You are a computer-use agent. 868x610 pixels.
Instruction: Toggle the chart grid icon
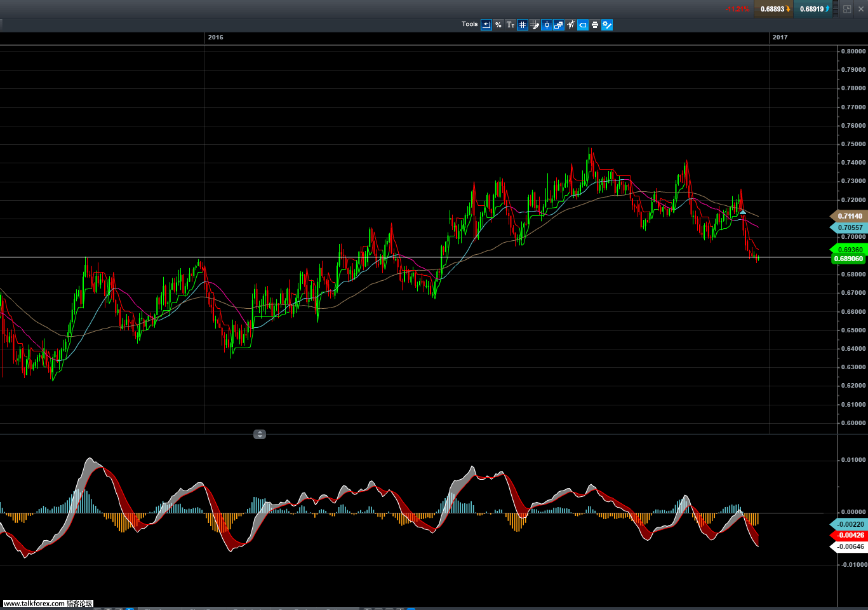click(523, 25)
